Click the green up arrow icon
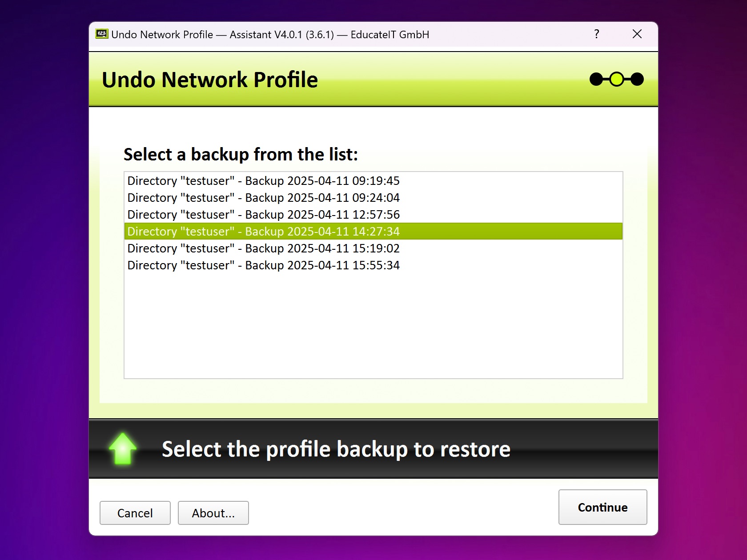 coord(123,449)
